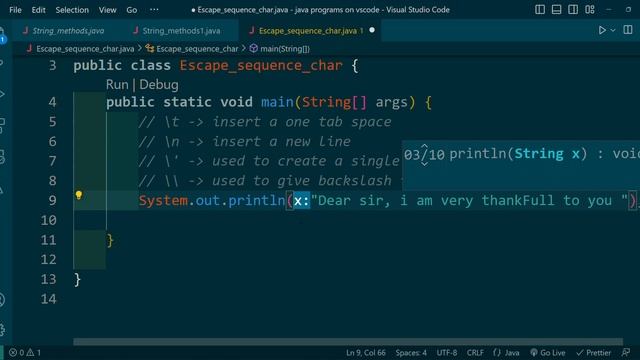Click the Run code lens link
This screenshot has height=360, width=640.
pyautogui.click(x=117, y=84)
